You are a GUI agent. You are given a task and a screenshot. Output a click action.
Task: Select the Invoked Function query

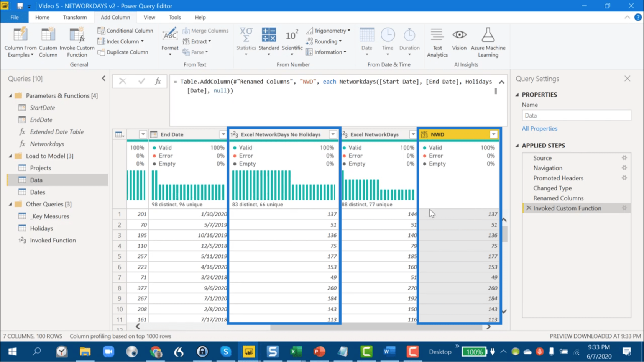coord(53,240)
